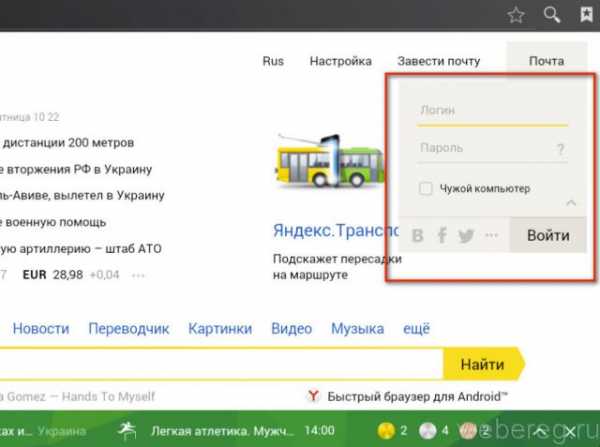Click 'Легкая атлетика. Мужч...' event text

[x=222, y=431]
